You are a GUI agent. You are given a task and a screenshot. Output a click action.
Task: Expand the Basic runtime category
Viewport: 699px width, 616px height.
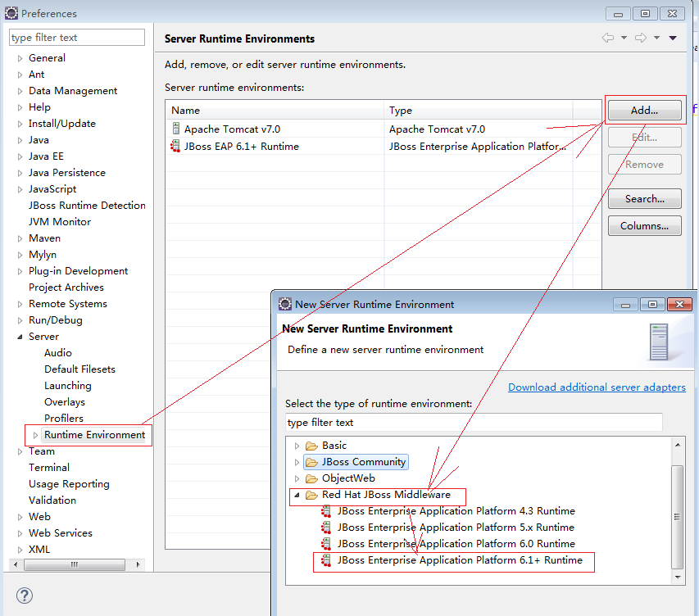[297, 446]
